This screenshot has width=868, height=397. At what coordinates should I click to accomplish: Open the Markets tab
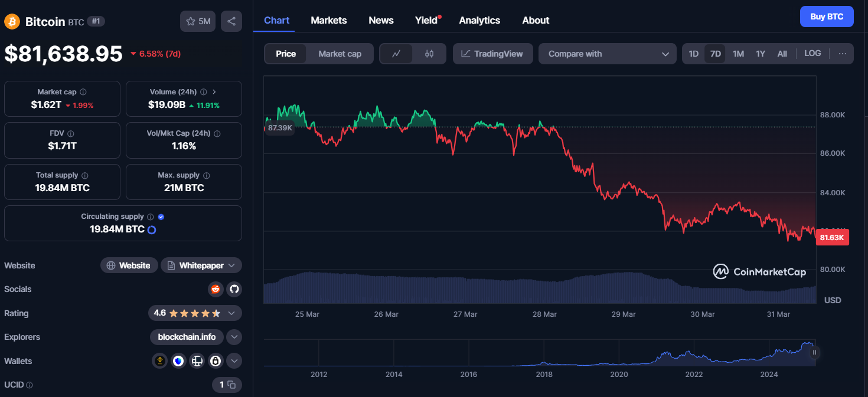pos(329,20)
